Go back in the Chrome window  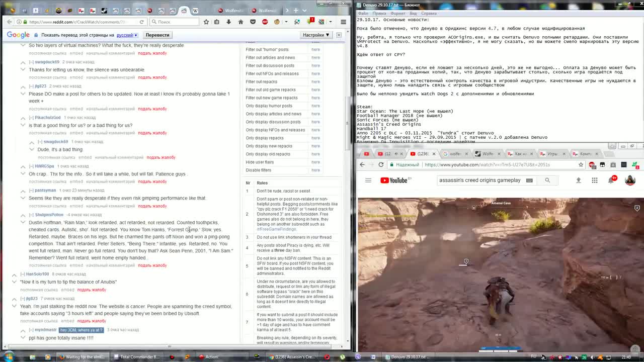coord(362,164)
